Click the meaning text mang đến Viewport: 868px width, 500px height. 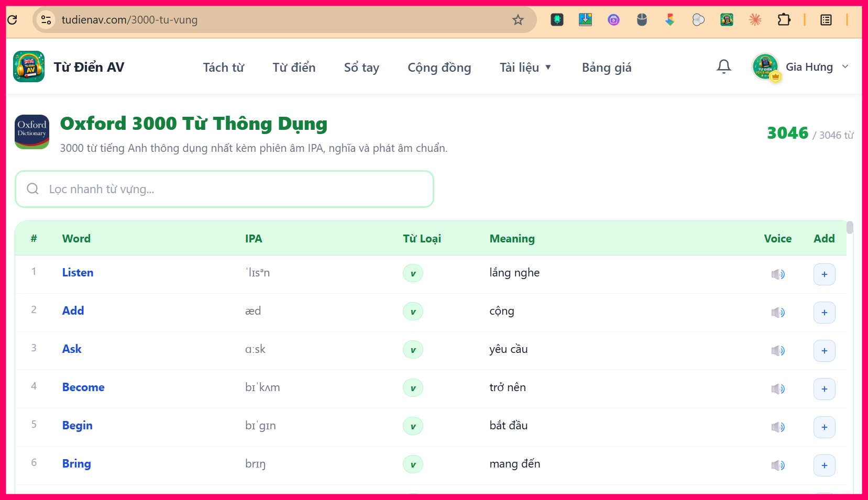coord(515,464)
